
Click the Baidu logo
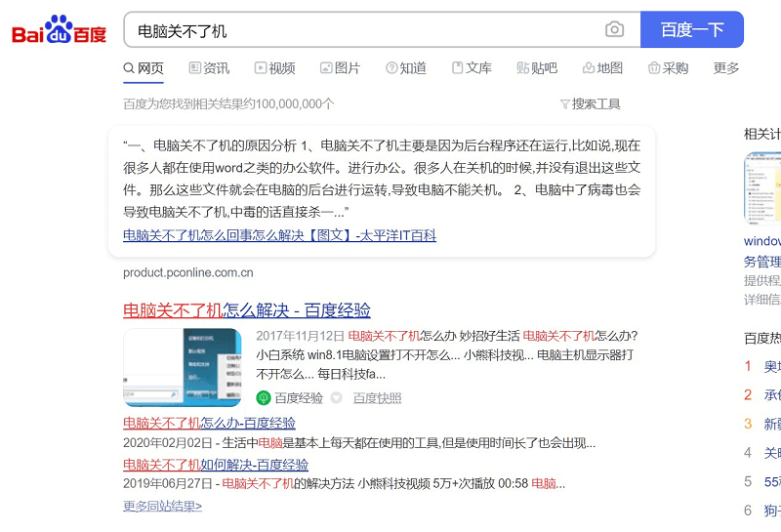click(x=59, y=29)
